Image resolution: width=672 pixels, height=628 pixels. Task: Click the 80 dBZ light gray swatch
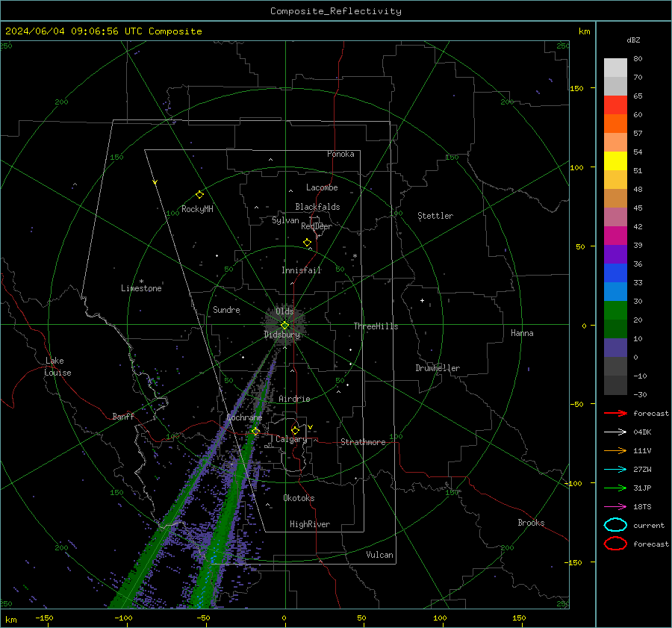(615, 68)
